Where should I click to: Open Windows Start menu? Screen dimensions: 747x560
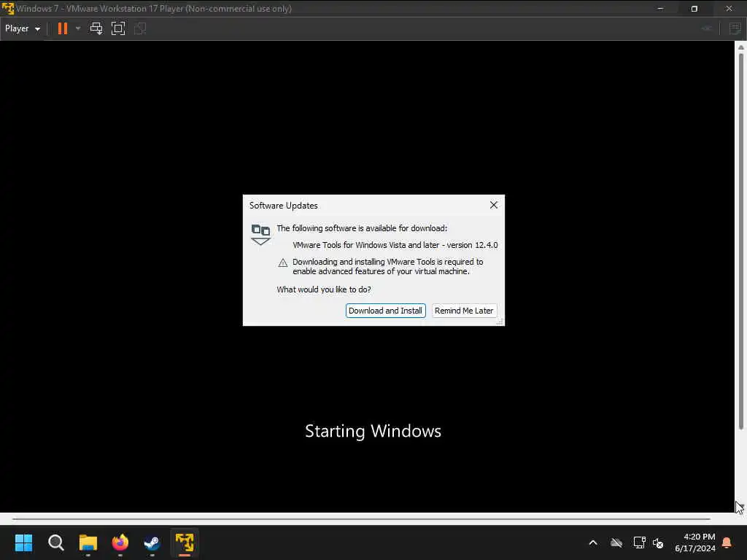click(x=24, y=542)
